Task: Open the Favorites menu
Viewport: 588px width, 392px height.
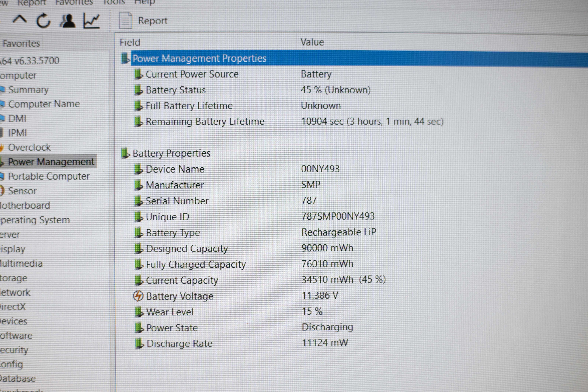Action: [x=74, y=2]
